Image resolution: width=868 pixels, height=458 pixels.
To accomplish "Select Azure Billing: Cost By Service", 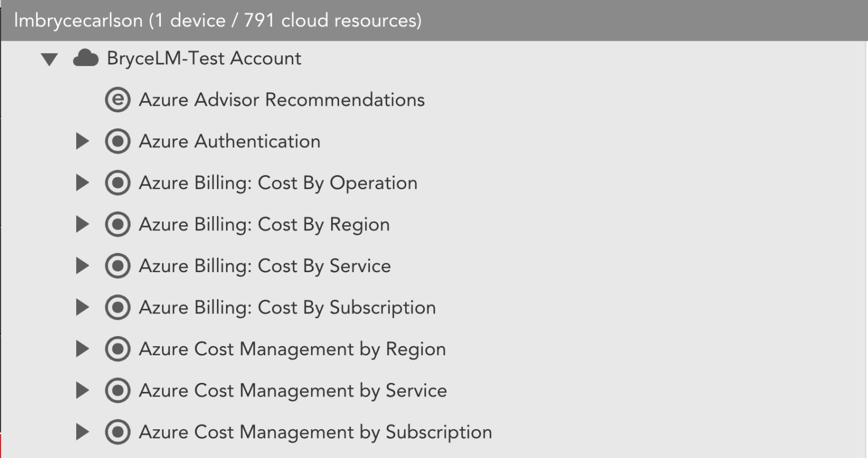I will (x=263, y=265).
